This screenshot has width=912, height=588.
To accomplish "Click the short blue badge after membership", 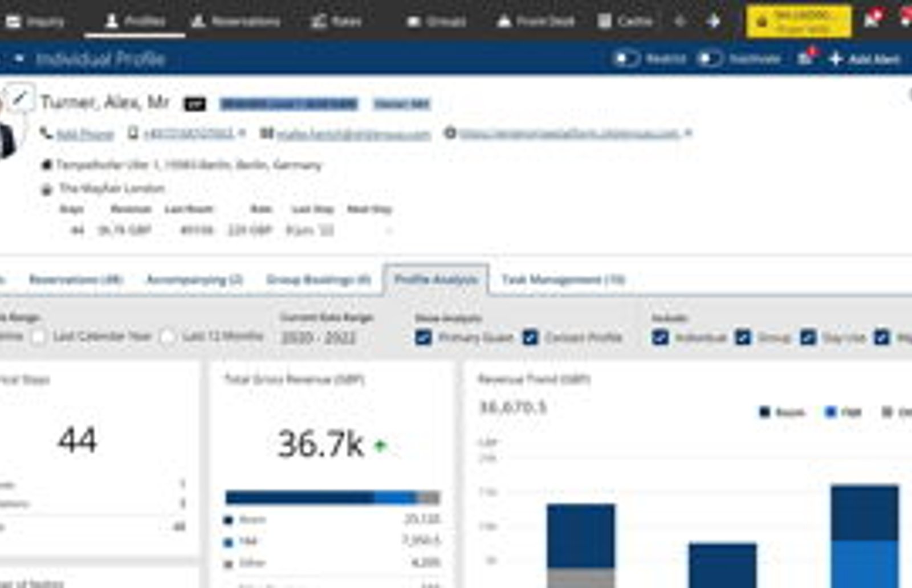I will [401, 104].
